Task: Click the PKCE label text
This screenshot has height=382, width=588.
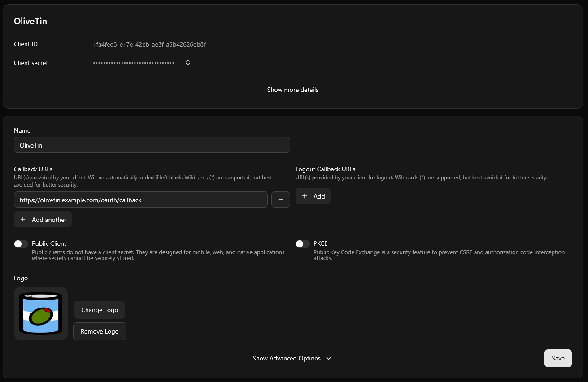Action: 320,243
